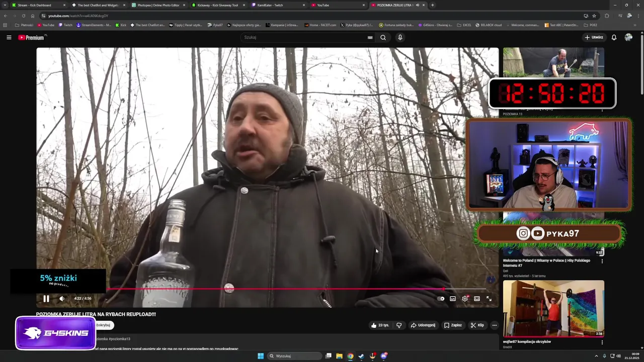Image resolution: width=644 pixels, height=362 pixels.
Task: Click the on-screen keyboard icon in search box
Action: (370, 37)
